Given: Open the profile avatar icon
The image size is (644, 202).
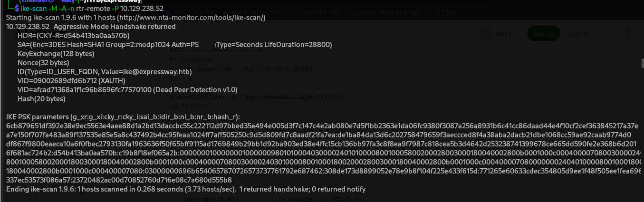Looking at the screenshot, I should coord(625,33).
